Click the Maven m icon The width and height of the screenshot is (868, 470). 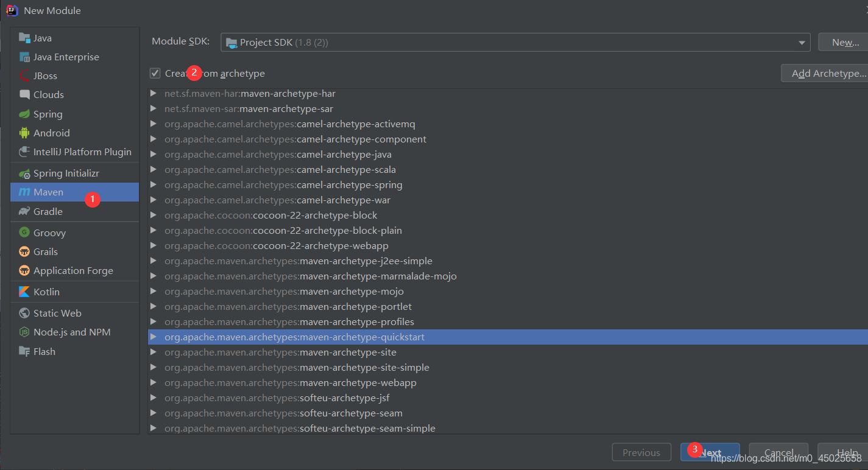tap(24, 192)
